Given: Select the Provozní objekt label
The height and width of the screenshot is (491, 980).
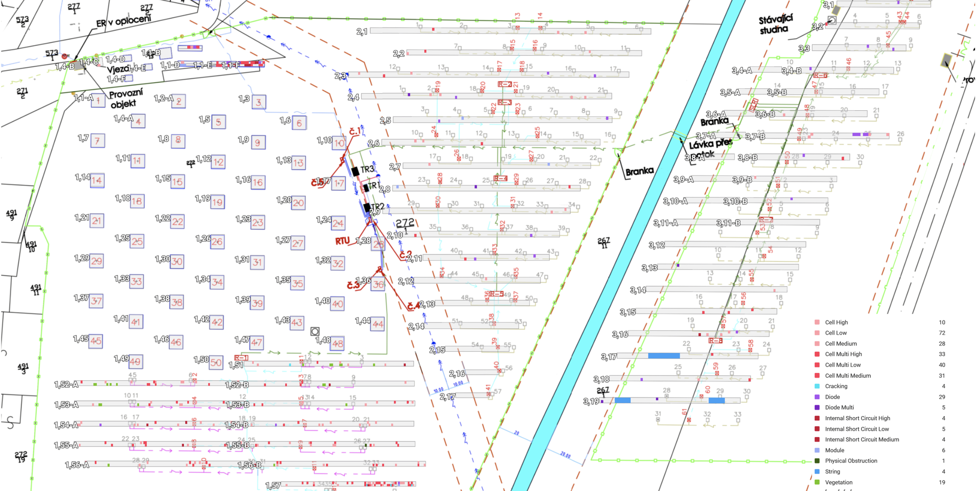Looking at the screenshot, I should click(126, 98).
